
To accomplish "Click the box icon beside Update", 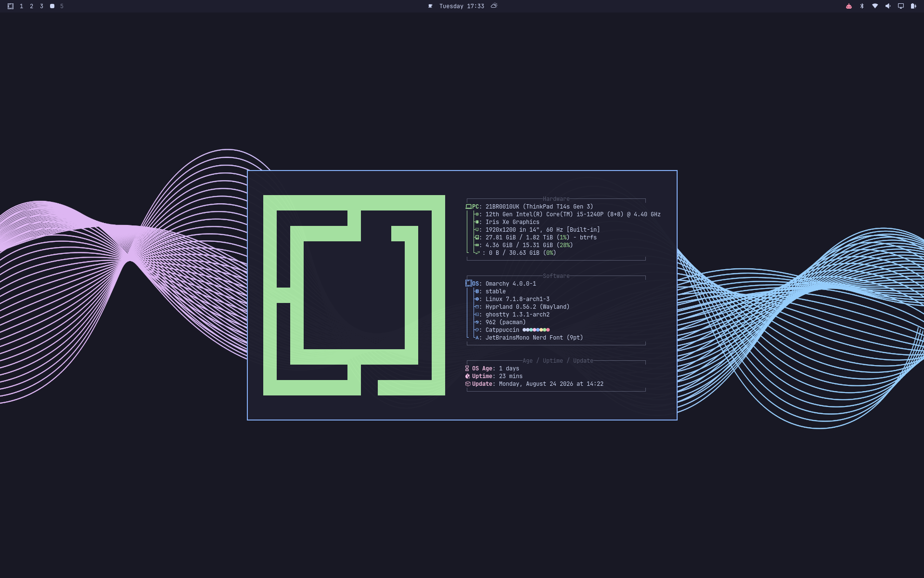I will pos(468,384).
